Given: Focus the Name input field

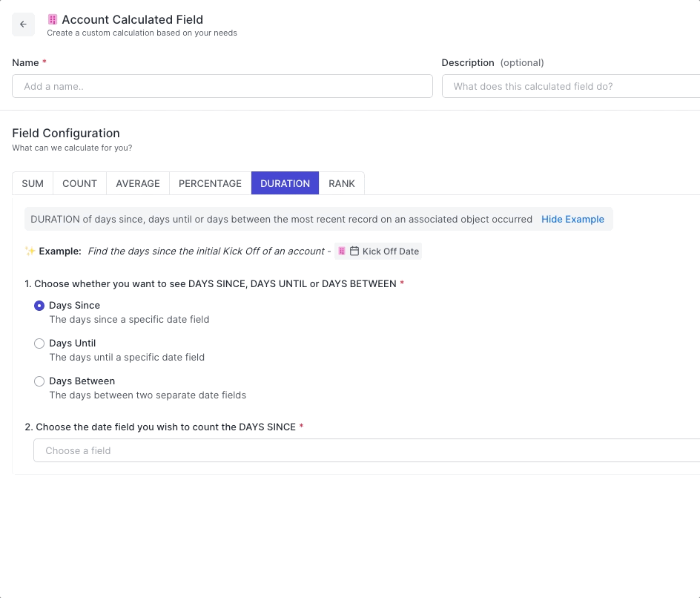Looking at the screenshot, I should point(222,86).
